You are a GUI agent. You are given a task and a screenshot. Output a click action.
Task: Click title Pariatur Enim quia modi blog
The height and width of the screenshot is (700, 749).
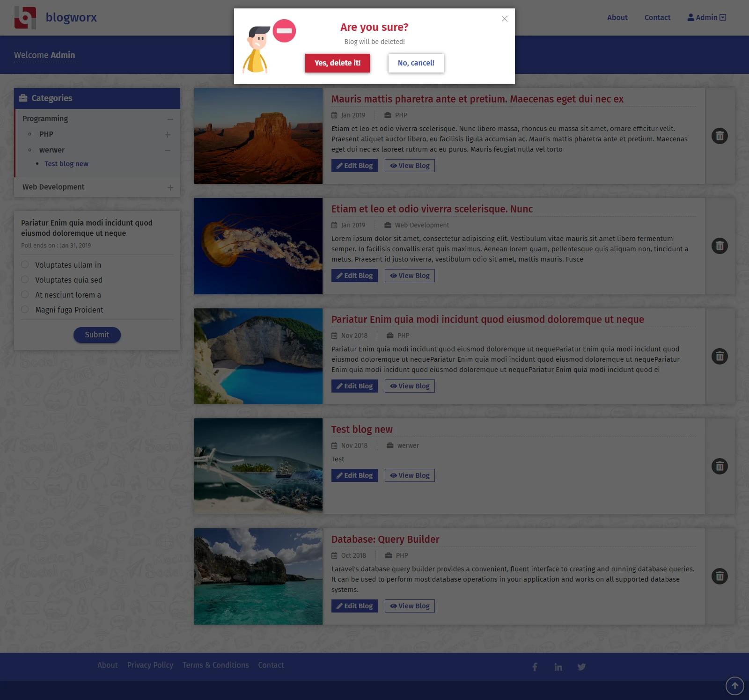click(488, 319)
